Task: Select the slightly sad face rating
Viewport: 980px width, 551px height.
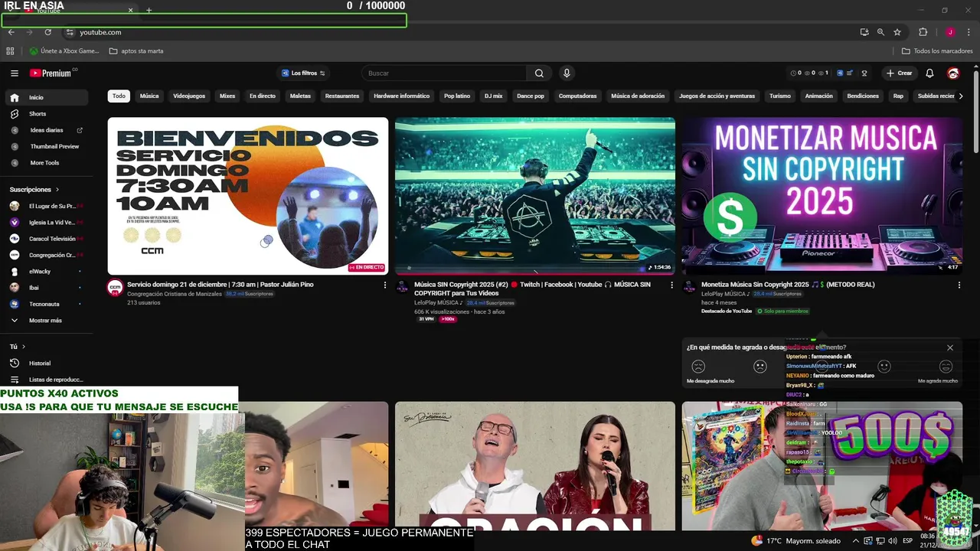Action: click(x=760, y=367)
